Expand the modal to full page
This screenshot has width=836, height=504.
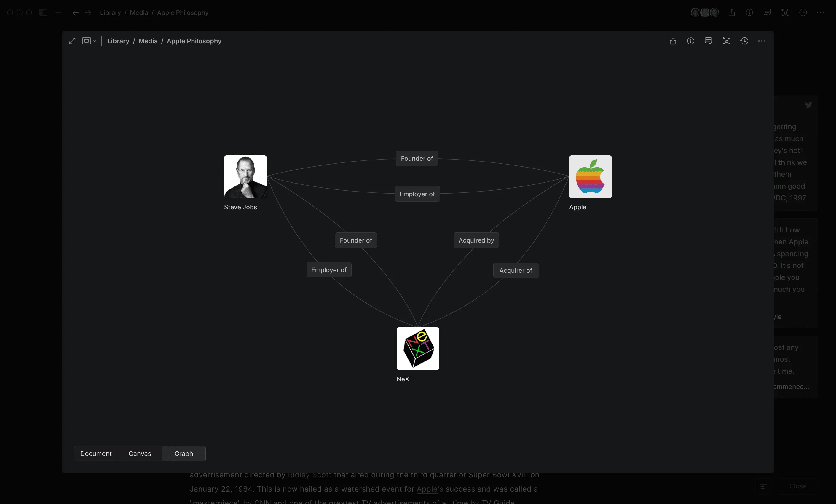pos(72,41)
